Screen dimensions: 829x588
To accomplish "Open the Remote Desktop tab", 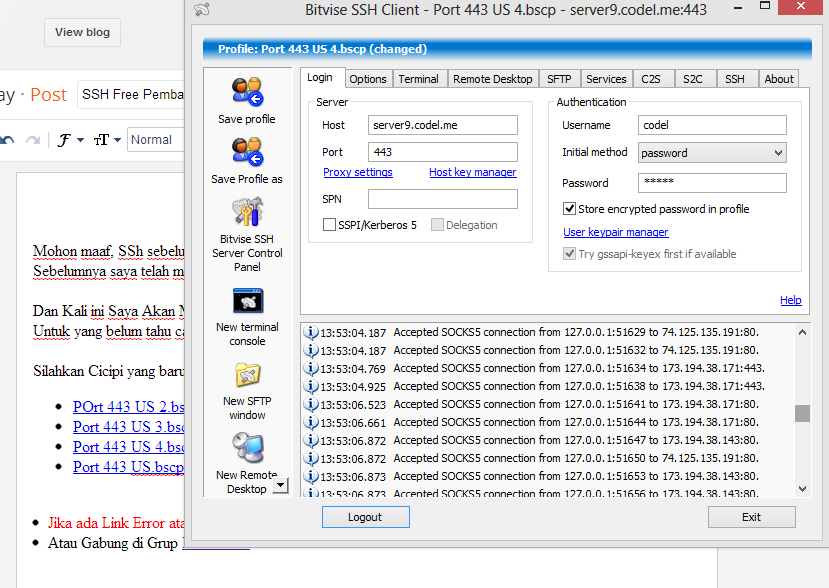I will click(x=493, y=79).
